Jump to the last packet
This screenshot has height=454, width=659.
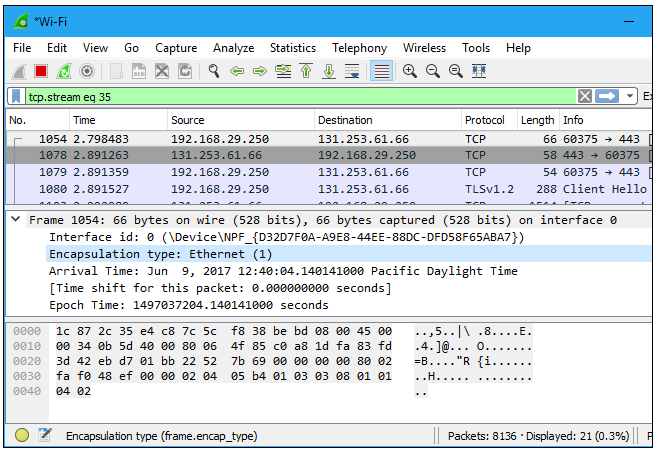coord(329,71)
